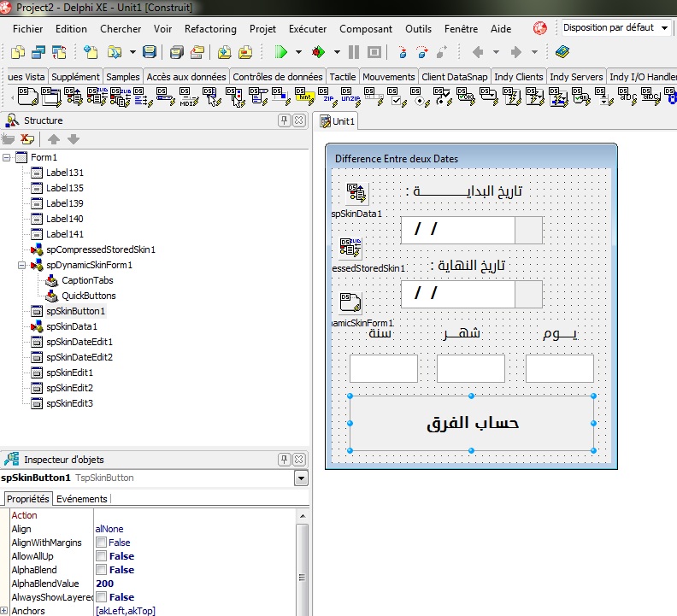The width and height of the screenshot is (677, 616).
Task: Click the Save All toolbar icon
Action: tap(177, 52)
